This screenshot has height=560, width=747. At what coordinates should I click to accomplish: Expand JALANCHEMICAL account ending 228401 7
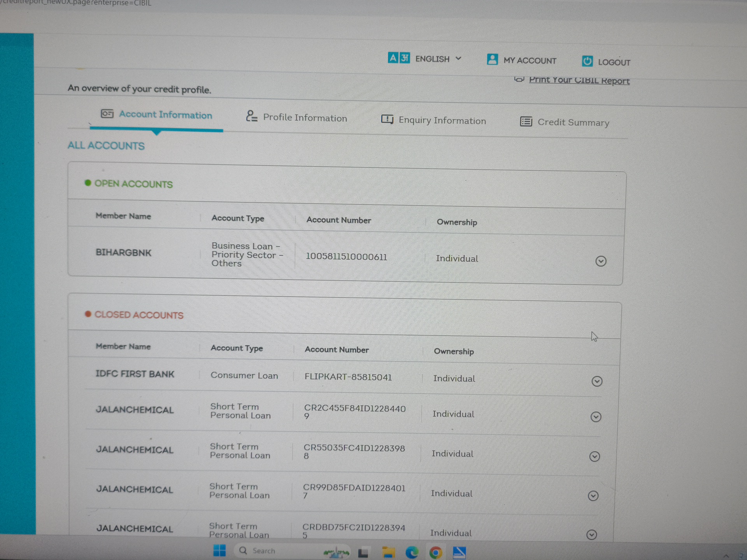(x=593, y=496)
